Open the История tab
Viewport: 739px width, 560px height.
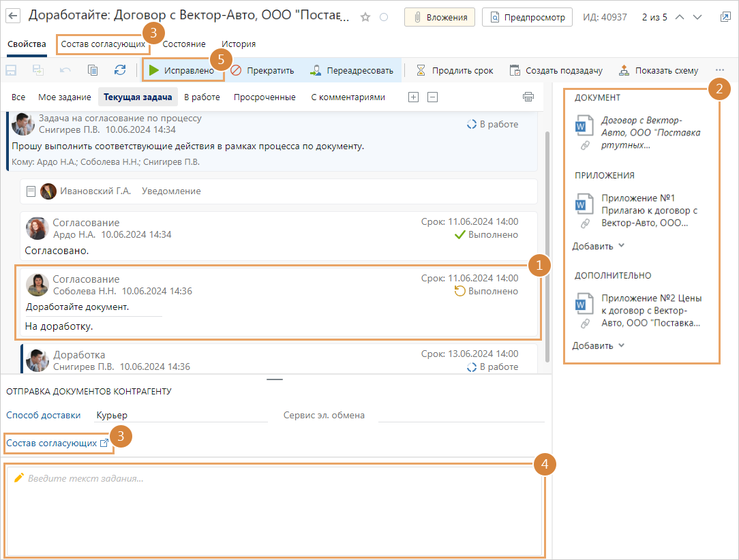[x=238, y=44]
